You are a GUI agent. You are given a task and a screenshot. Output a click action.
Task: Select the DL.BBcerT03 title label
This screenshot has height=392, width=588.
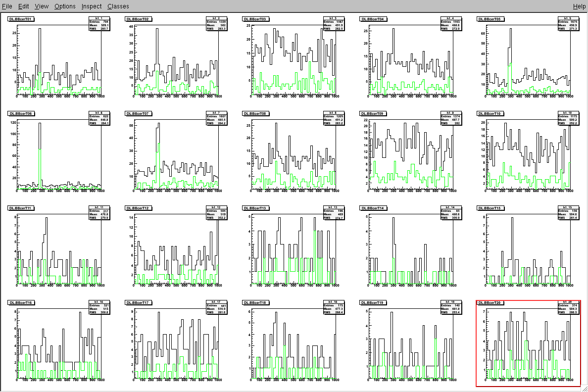(255, 19)
